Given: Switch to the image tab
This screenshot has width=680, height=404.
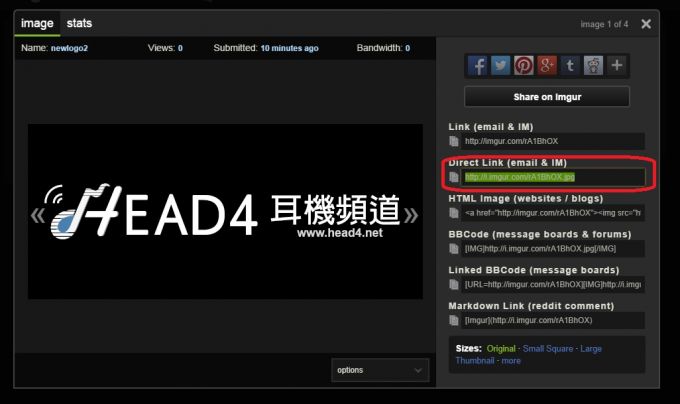Looking at the screenshot, I should pyautogui.click(x=37, y=24).
